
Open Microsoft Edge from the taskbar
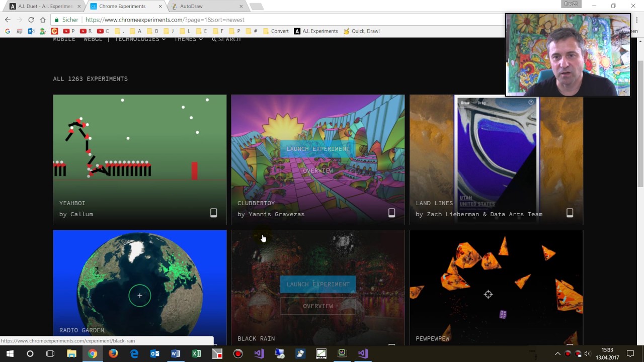click(134, 353)
